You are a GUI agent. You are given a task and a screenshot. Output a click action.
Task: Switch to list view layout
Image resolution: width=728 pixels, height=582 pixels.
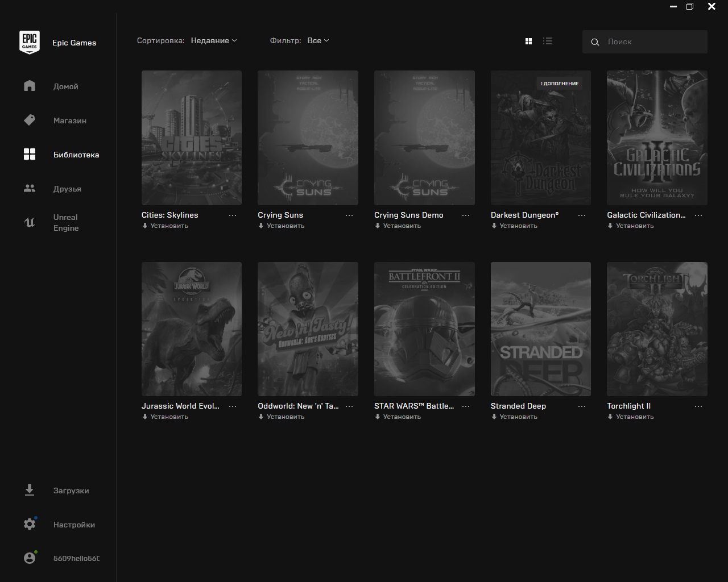coord(547,41)
